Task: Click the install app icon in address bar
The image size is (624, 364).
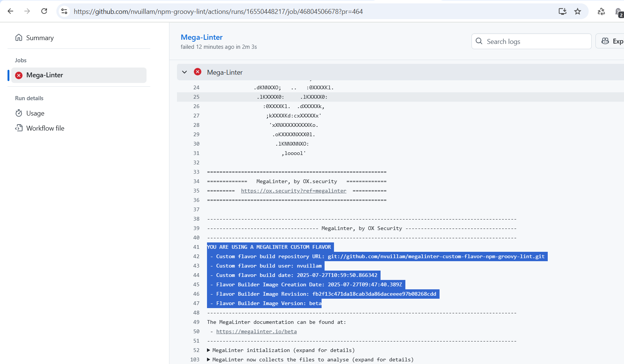Action: point(562,11)
